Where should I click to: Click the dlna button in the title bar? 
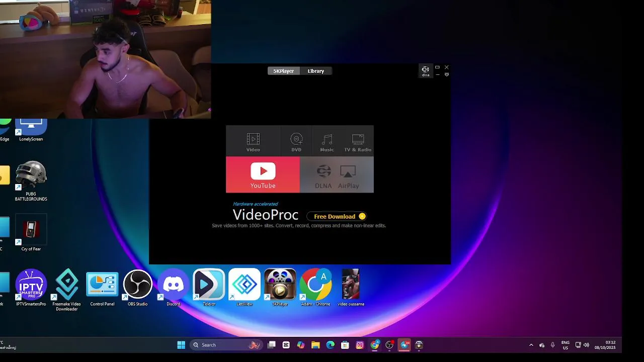click(426, 71)
